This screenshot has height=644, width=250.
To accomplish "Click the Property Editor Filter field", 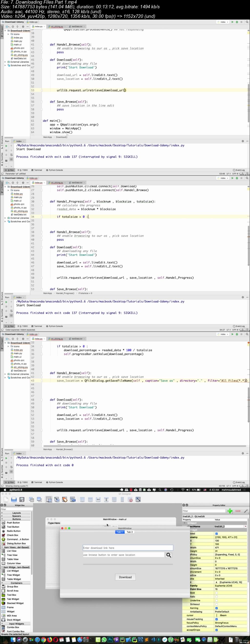I will tap(204, 511).
